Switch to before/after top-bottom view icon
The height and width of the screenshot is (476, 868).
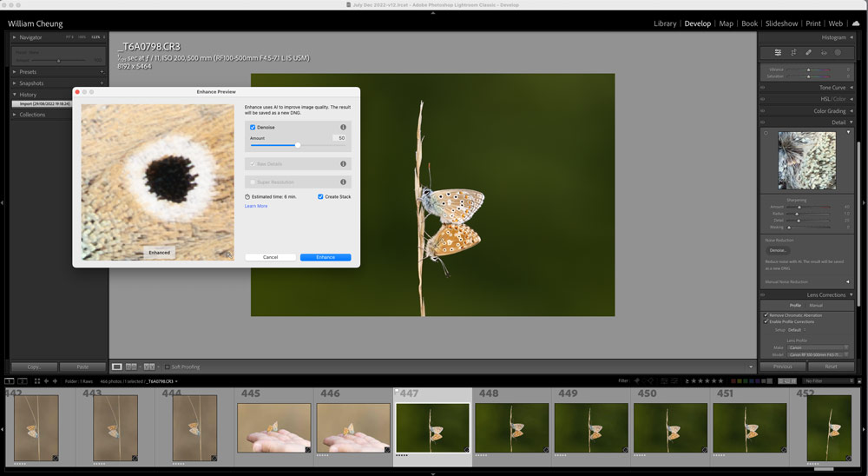click(x=149, y=367)
